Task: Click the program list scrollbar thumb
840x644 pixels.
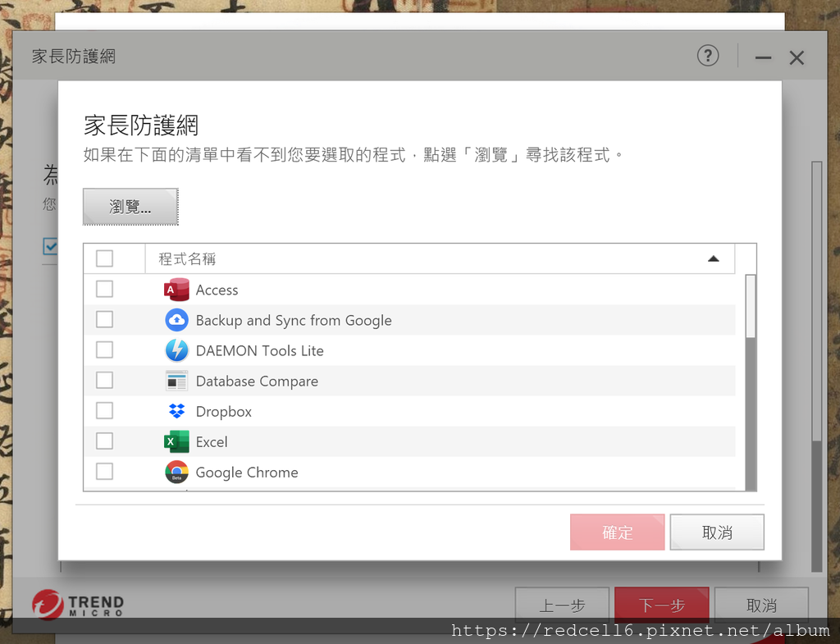Action: click(x=751, y=307)
